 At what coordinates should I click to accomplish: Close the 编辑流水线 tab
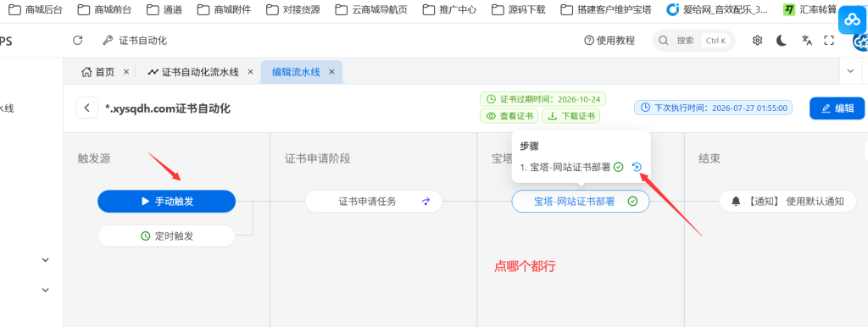click(331, 72)
